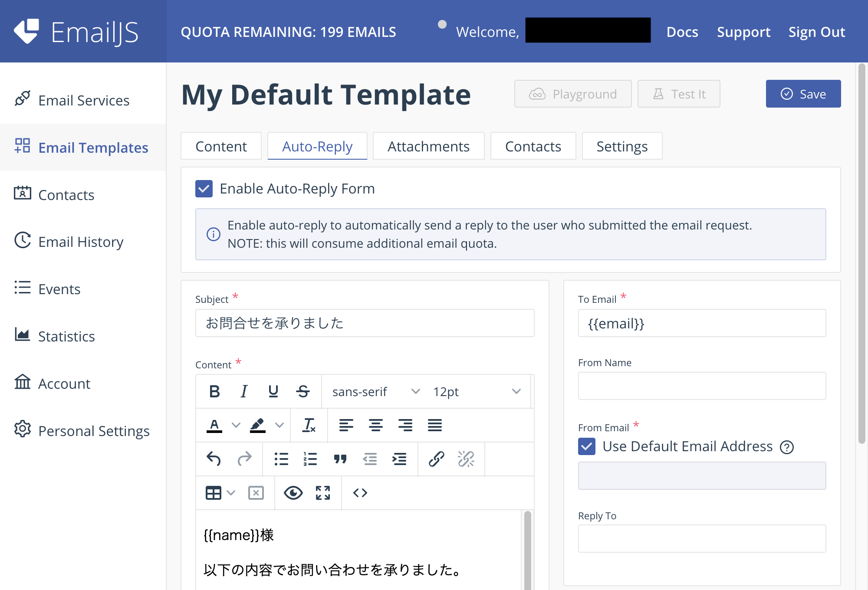Insert a link with the chain icon
Image resolution: width=868 pixels, height=590 pixels.
(x=436, y=459)
